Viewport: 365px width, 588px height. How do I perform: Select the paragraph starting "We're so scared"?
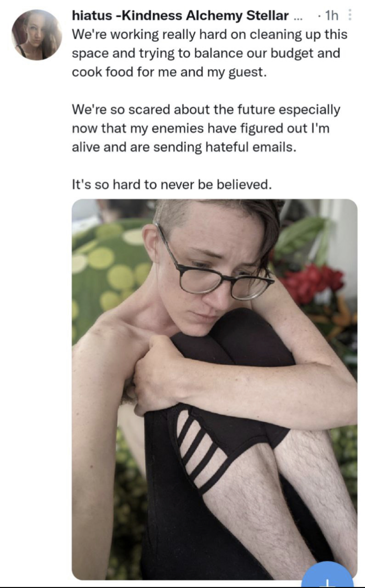click(x=206, y=128)
